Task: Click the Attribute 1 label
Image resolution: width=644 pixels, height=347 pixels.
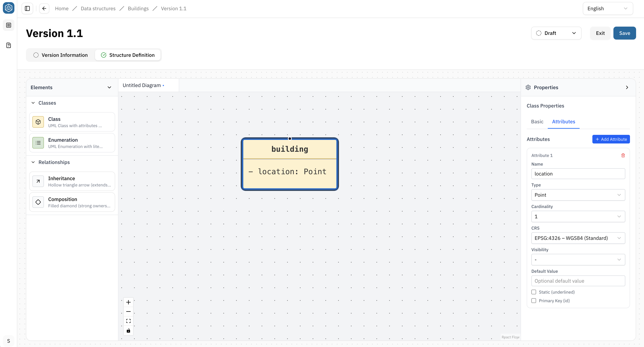Action: 542,155
